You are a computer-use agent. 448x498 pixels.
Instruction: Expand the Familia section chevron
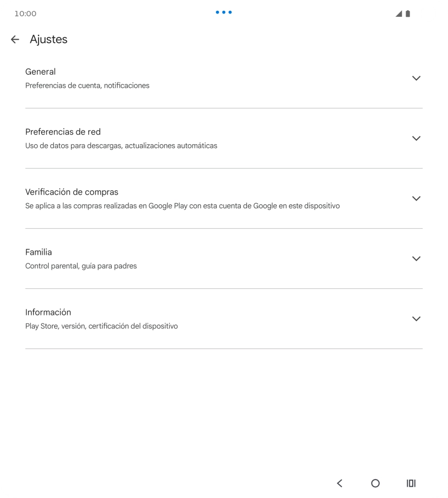point(416,258)
